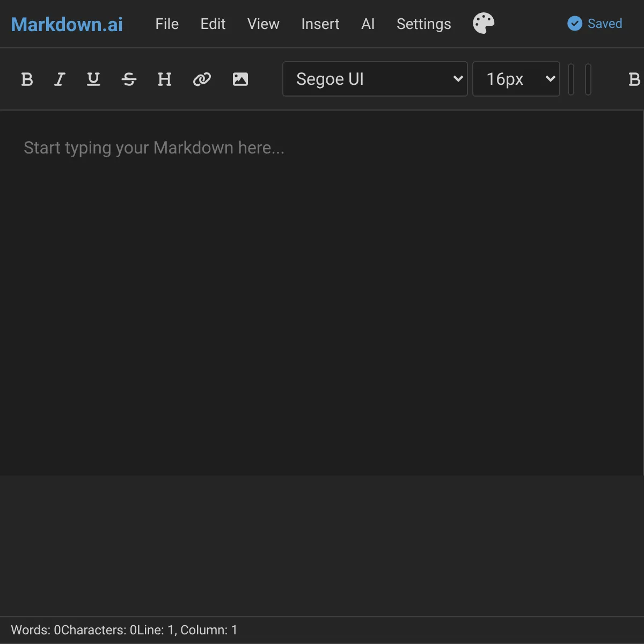Screen dimensions: 644x644
Task: Toggle the Saved sync indicator
Action: click(x=594, y=24)
